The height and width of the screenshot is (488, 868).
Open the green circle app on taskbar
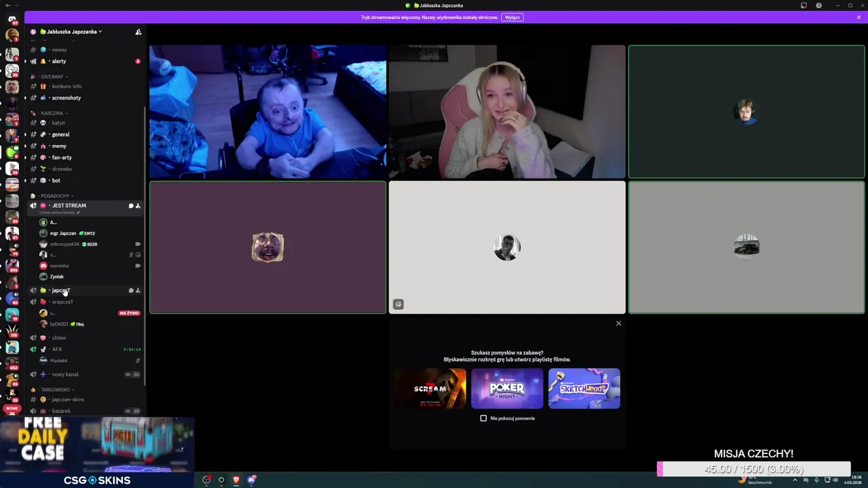pyautogui.click(x=221, y=480)
